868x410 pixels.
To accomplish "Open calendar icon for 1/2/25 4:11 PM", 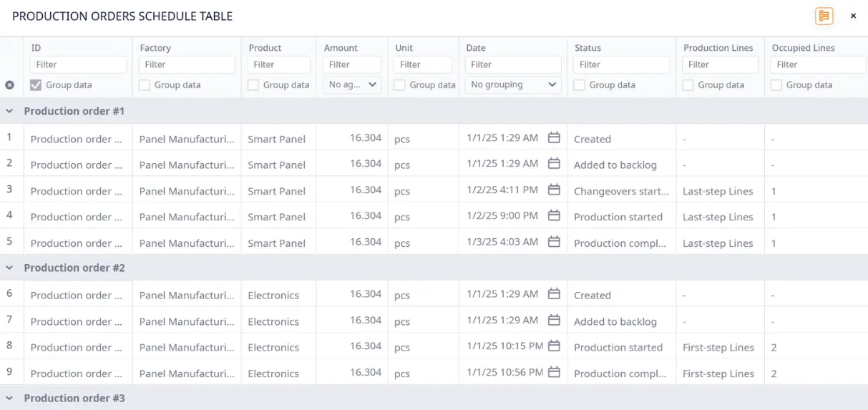I will pos(553,190).
